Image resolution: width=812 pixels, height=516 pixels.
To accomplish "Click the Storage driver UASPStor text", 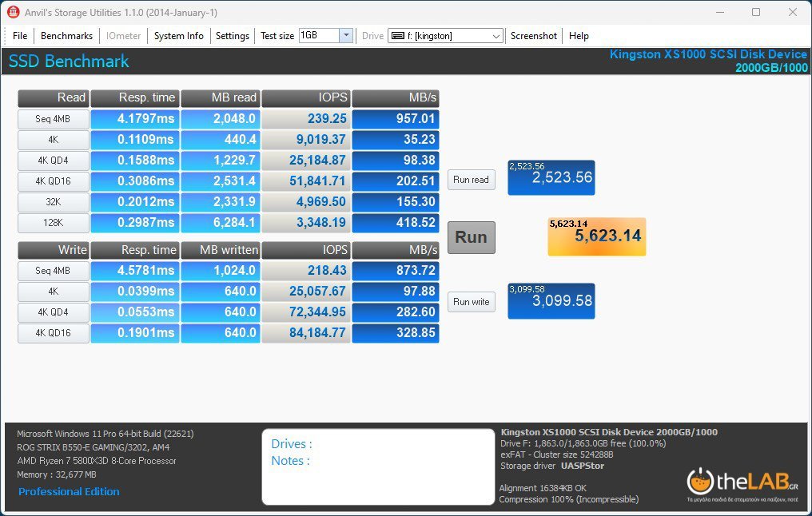I will point(552,466).
